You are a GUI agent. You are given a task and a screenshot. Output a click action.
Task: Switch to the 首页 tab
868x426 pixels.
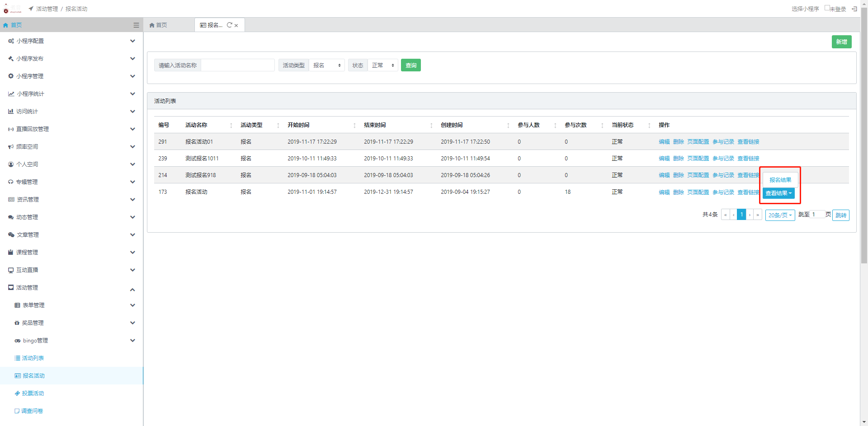point(159,25)
